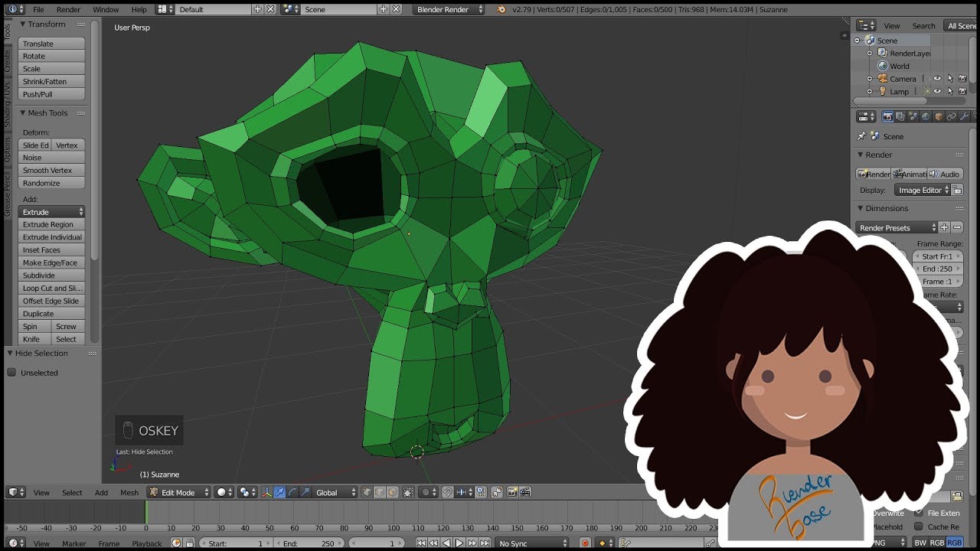
Task: Click the timeline Start frame field
Action: 236,543
